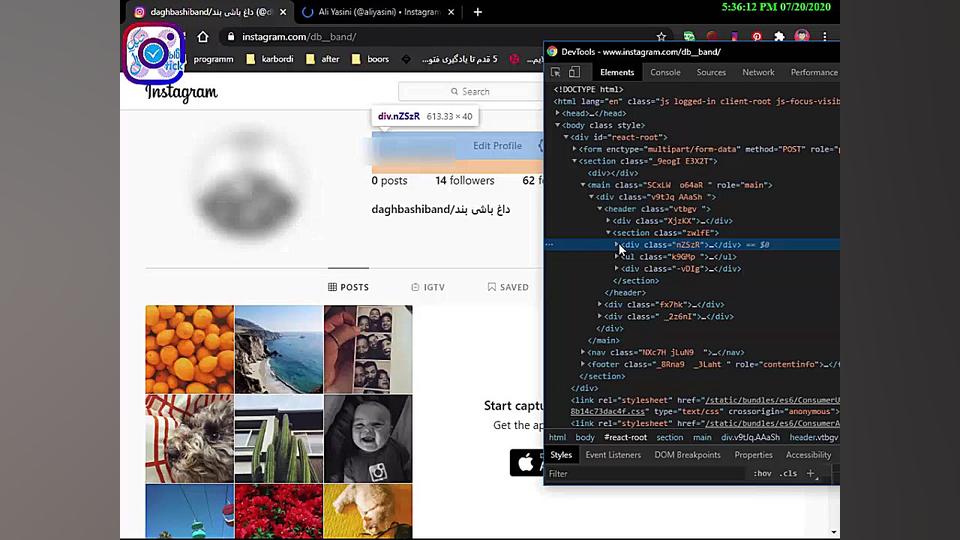Image resolution: width=960 pixels, height=540 pixels.
Task: Select html in the DOM breadcrumb
Action: point(557,437)
